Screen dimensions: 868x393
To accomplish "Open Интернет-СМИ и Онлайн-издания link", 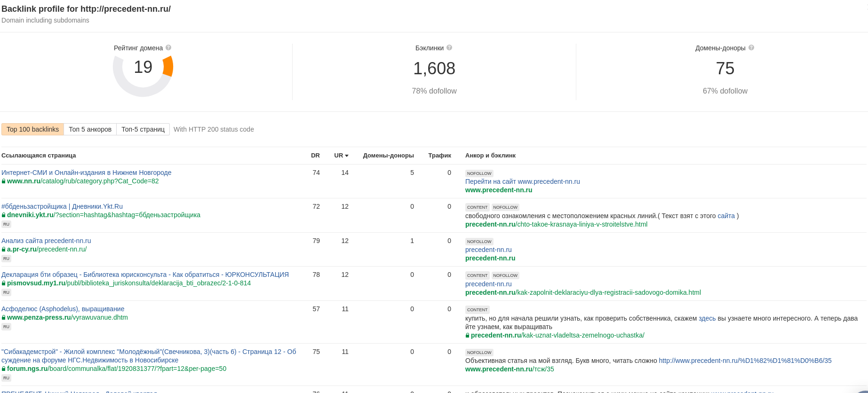I will [x=86, y=173].
